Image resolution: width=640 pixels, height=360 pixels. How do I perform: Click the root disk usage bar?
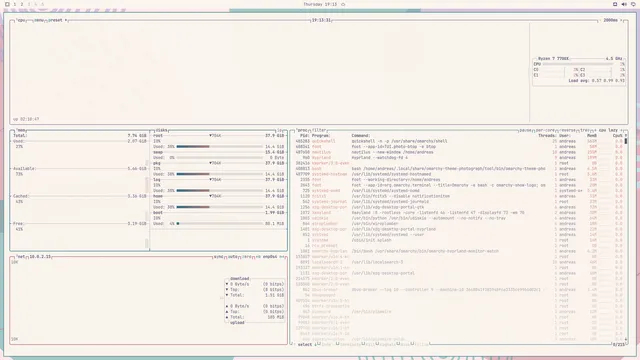click(x=220, y=147)
